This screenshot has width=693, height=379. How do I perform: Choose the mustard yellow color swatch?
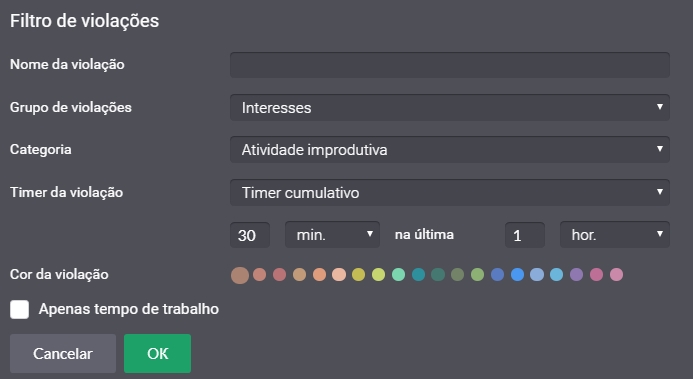click(358, 275)
